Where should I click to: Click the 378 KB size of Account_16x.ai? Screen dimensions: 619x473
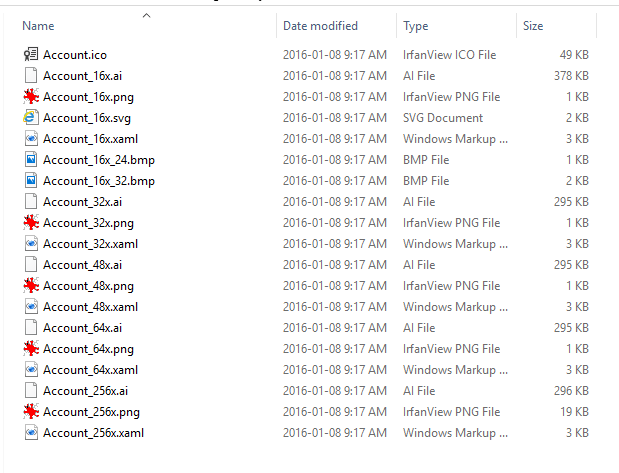click(x=570, y=75)
